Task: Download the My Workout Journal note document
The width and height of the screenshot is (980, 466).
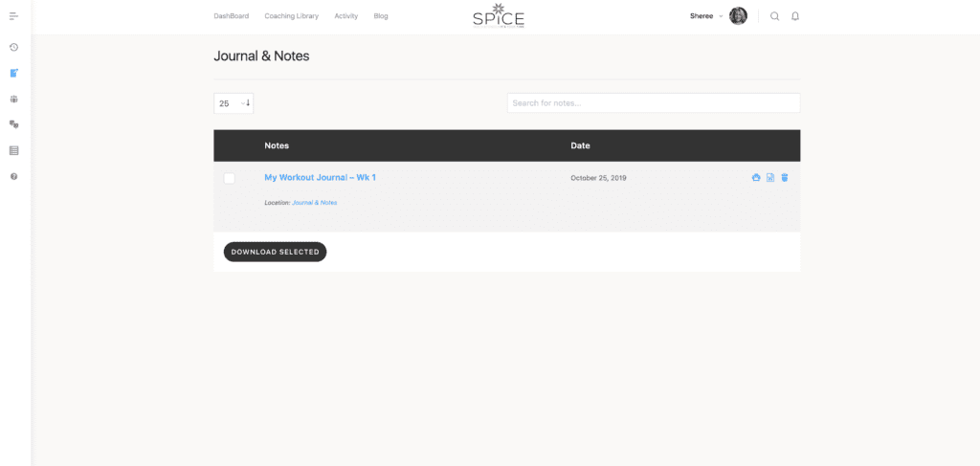Action: click(770, 177)
